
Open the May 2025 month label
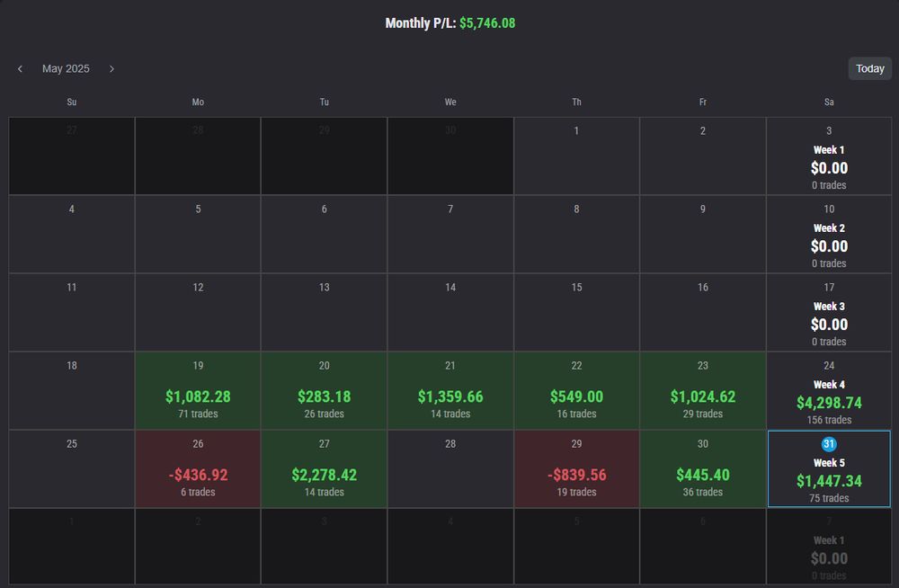66,69
